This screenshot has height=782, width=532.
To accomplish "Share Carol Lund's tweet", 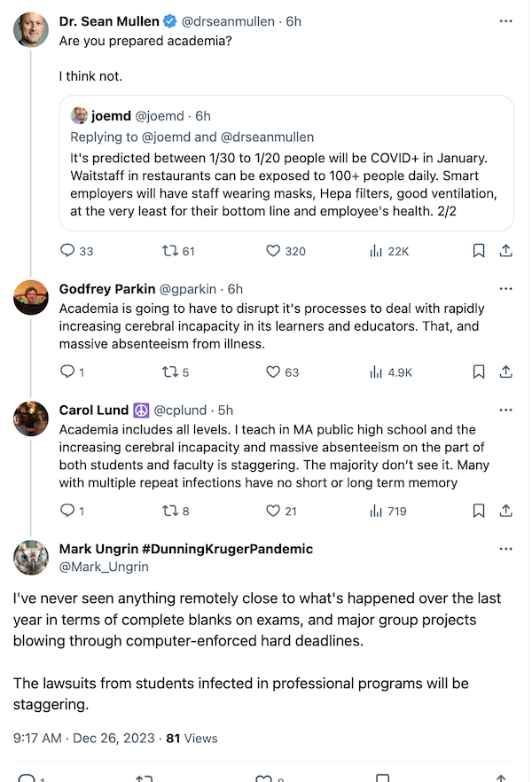I will 506,511.
